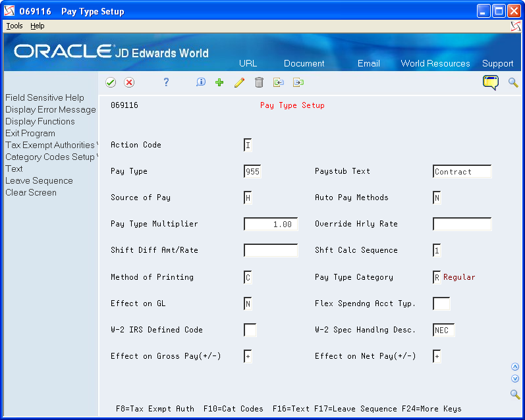Click the green checkmark OK icon
The image size is (525, 420).
[111, 82]
